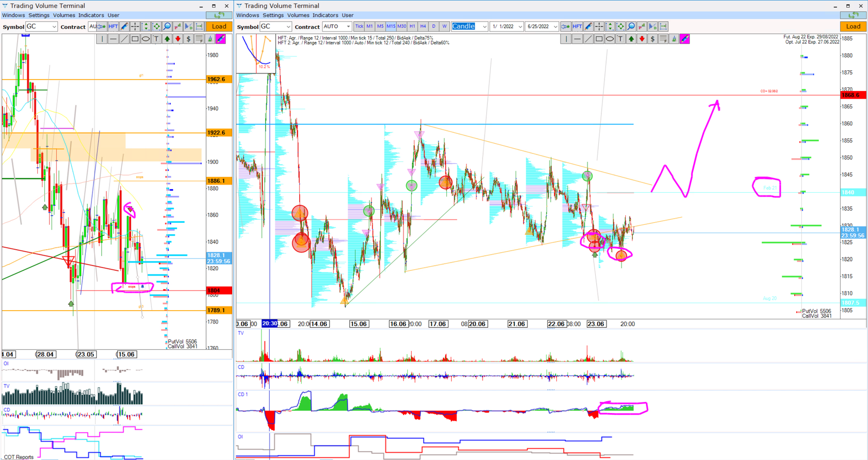This screenshot has height=460, width=868.
Task: Open Contract dropdown in left window
Action: (x=92, y=26)
